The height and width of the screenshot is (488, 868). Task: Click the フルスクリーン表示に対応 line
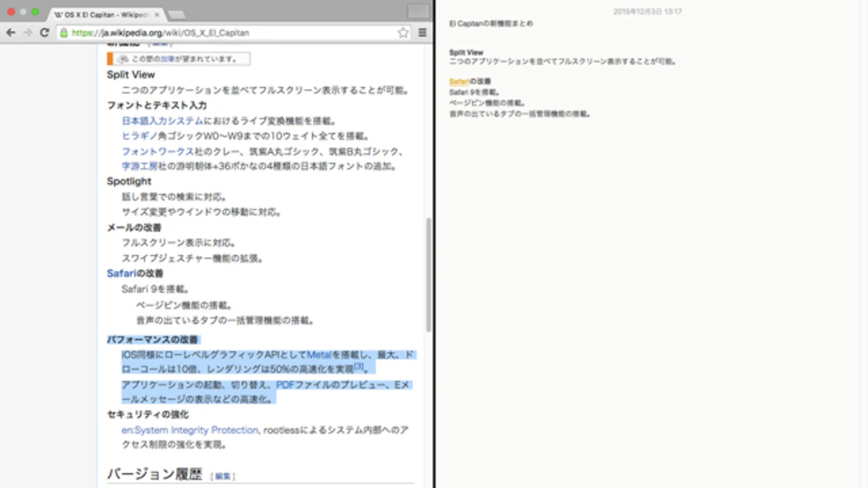[x=179, y=243]
